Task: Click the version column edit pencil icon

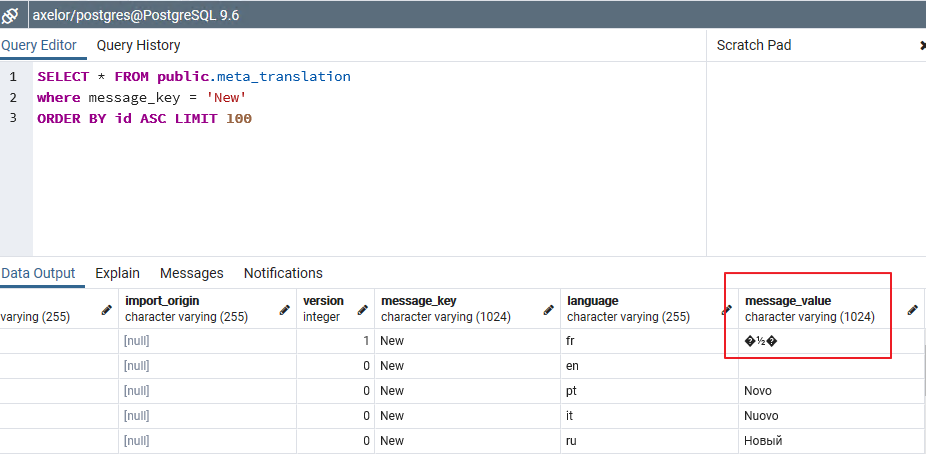Action: coord(363,309)
